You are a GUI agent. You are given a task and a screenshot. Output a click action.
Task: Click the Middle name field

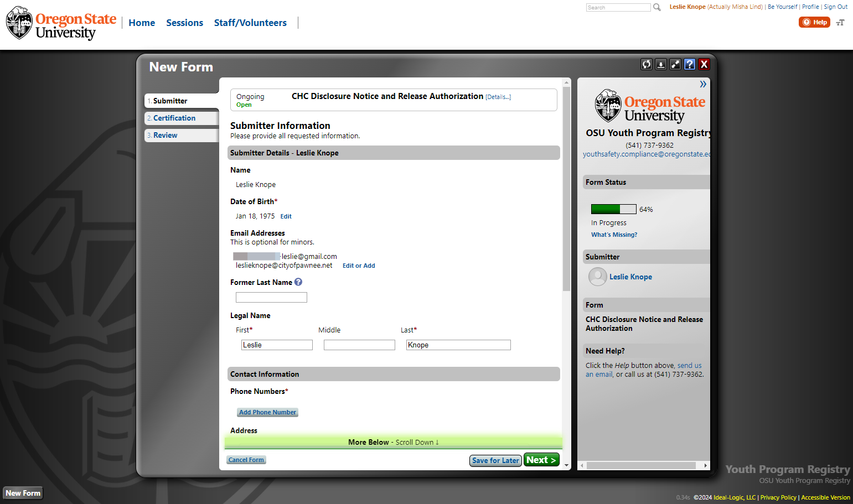coord(359,345)
